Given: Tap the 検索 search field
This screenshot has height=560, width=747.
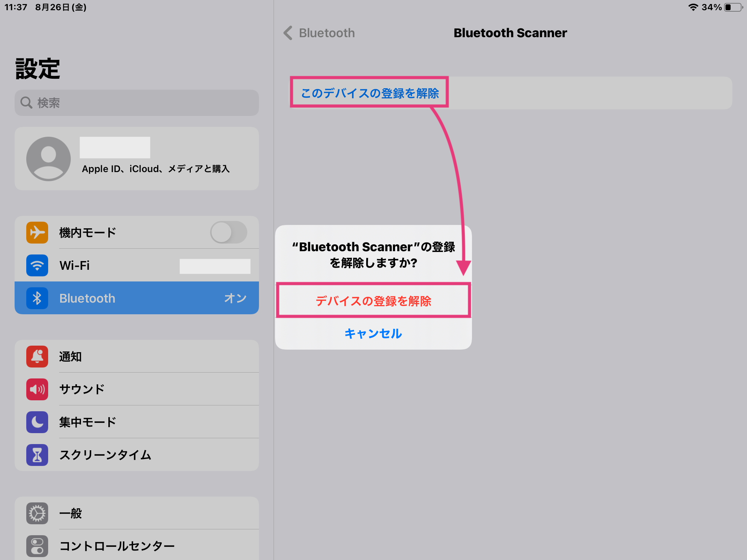Looking at the screenshot, I should pos(137,103).
